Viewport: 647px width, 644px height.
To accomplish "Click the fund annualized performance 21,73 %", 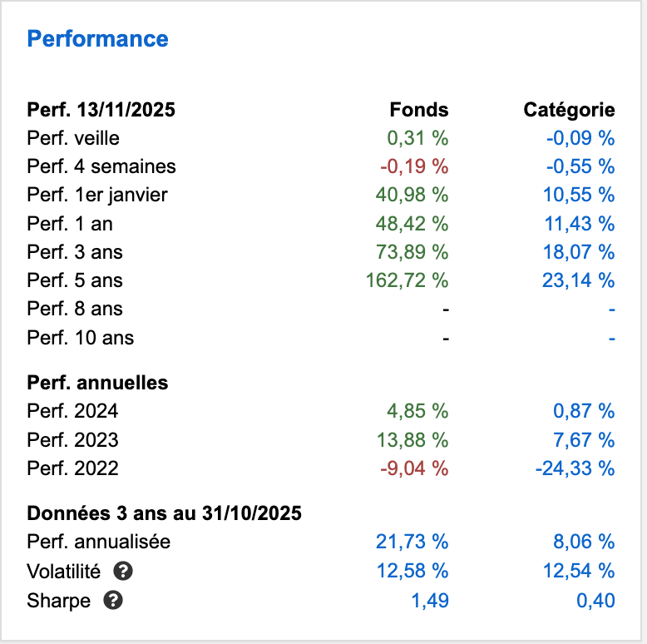I will (x=412, y=542).
